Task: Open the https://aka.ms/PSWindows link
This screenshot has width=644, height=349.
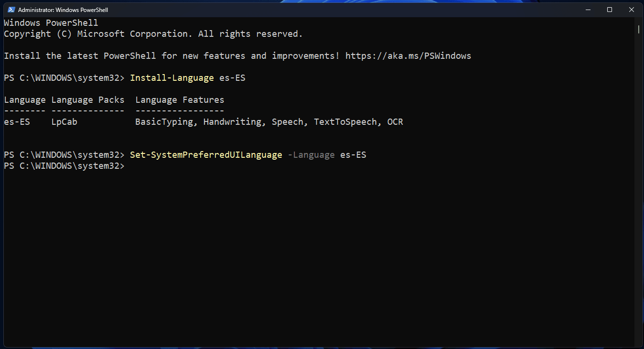Action: coord(408,55)
